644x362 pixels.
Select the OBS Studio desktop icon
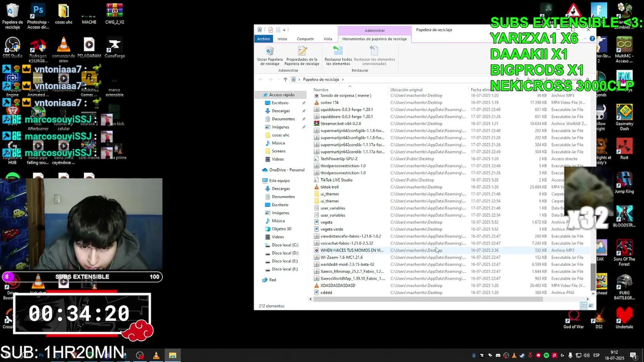[x=13, y=48]
